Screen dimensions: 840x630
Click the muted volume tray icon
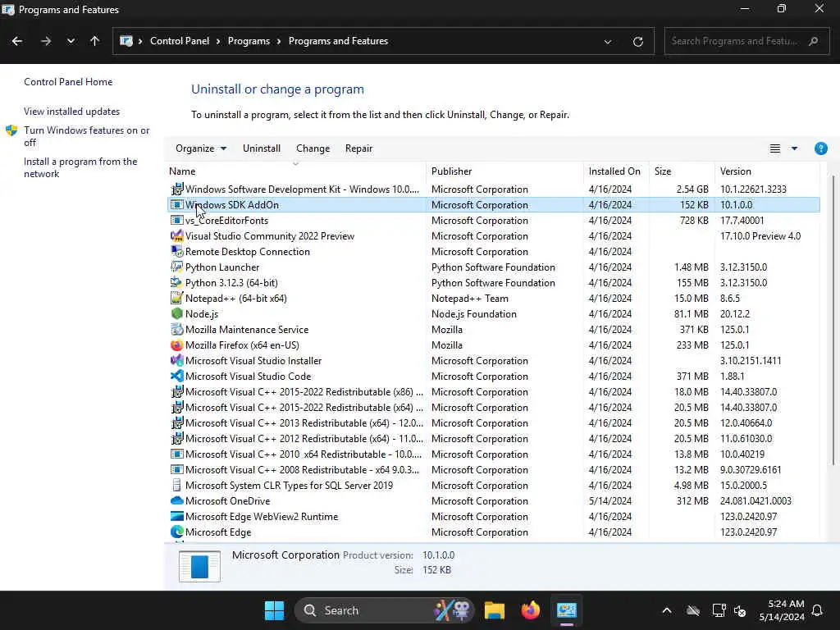coord(741,610)
